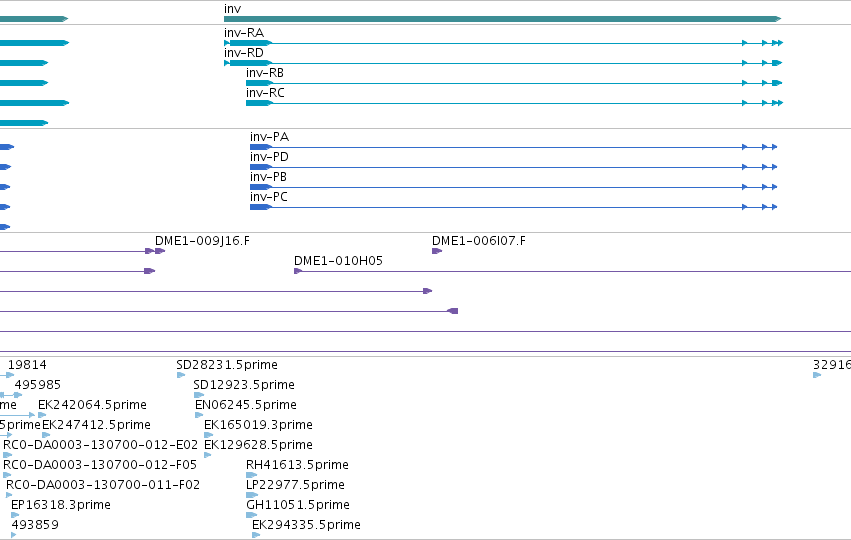Screen dimensions: 851x540
Task: Click the inv-RA first exon block
Action: [x=251, y=43]
